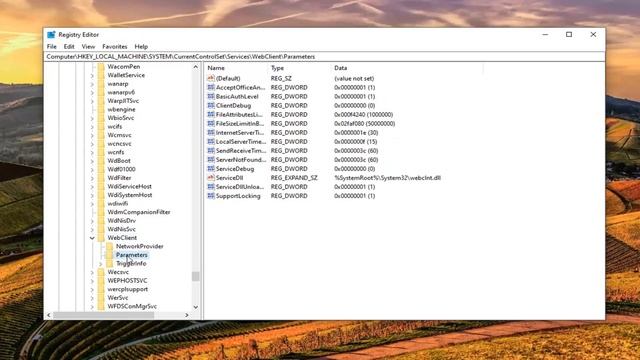Click the registry path address bar

(x=324, y=57)
